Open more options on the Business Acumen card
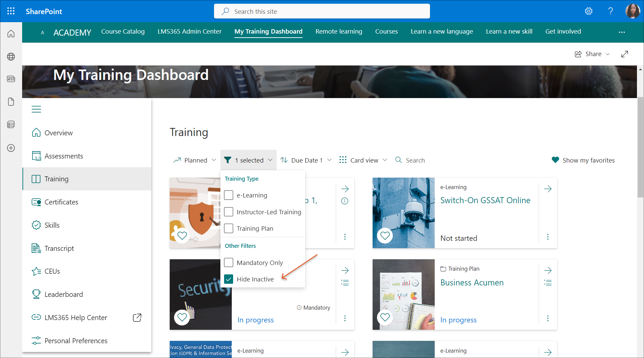The image size is (644, 358). click(548, 318)
